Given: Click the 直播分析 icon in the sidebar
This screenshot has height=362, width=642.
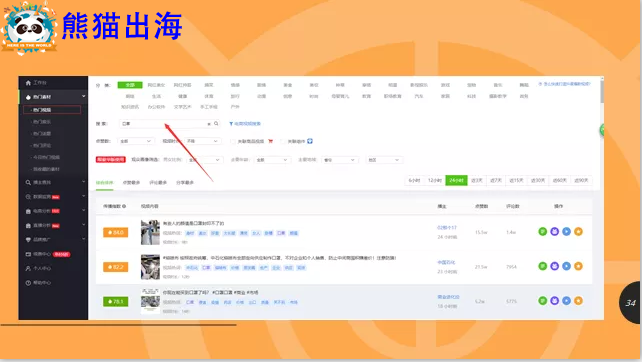Looking at the screenshot, I should 28,225.
